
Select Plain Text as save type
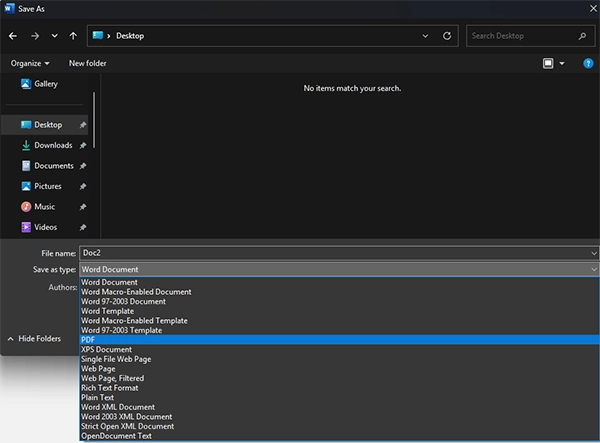click(339, 397)
